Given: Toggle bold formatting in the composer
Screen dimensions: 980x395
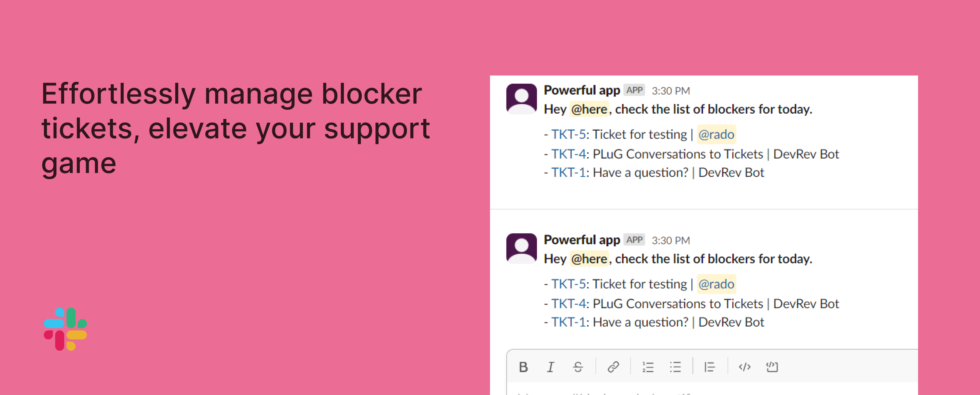Looking at the screenshot, I should (x=523, y=367).
